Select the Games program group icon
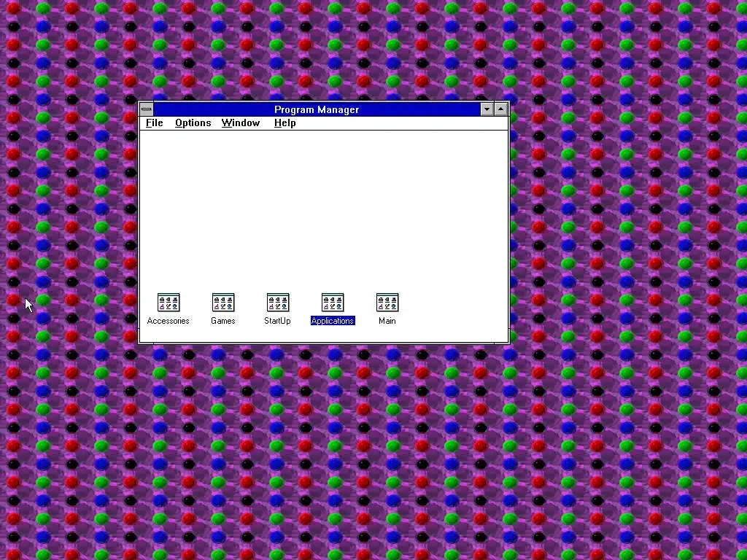Image resolution: width=747 pixels, height=560 pixels. [x=223, y=303]
